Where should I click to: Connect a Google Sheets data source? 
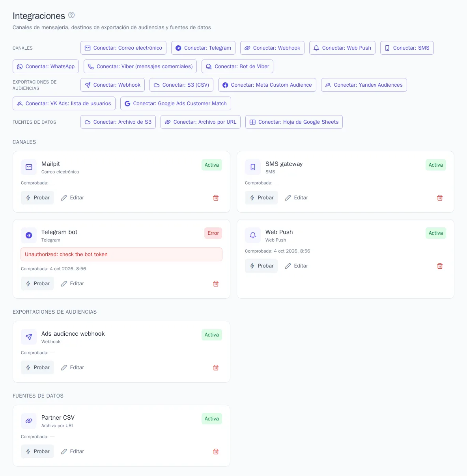pyautogui.click(x=294, y=122)
